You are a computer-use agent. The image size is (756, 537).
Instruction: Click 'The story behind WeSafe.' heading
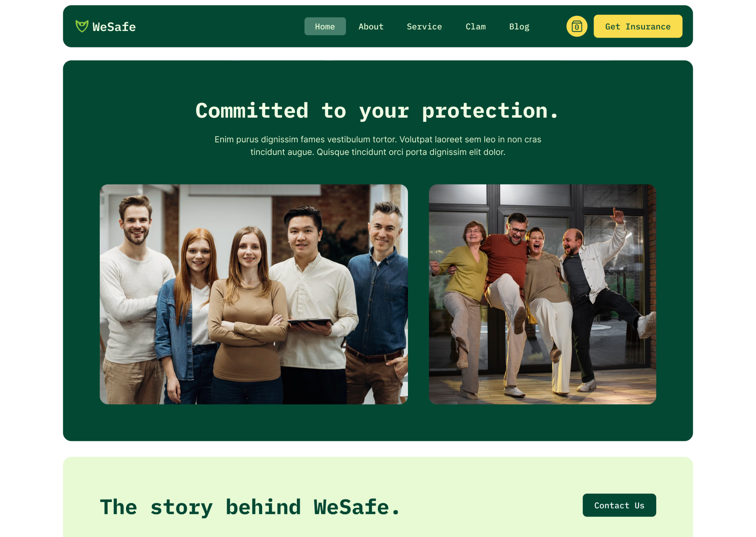tap(250, 507)
